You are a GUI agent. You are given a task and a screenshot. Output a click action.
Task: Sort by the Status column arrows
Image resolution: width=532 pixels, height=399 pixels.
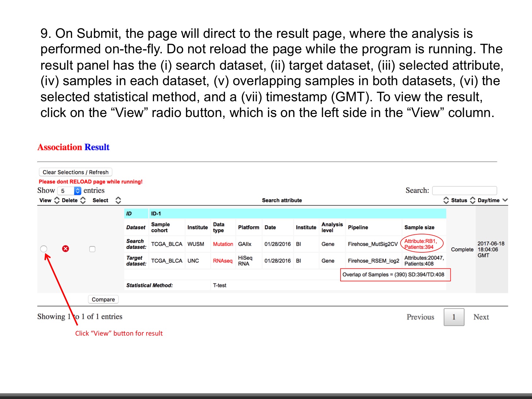472,200
